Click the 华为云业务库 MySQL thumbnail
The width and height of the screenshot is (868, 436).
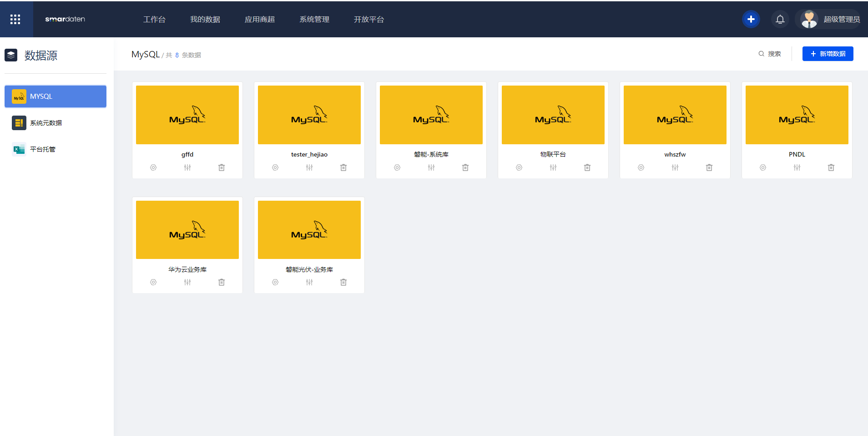tap(187, 230)
